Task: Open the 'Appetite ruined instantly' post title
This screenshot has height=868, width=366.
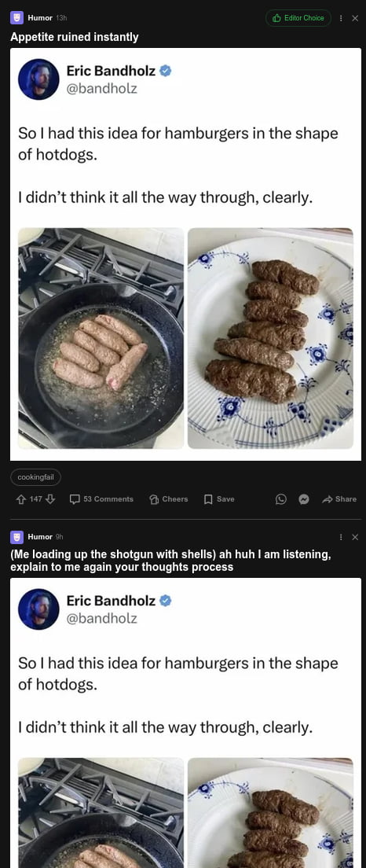Action: 75,37
